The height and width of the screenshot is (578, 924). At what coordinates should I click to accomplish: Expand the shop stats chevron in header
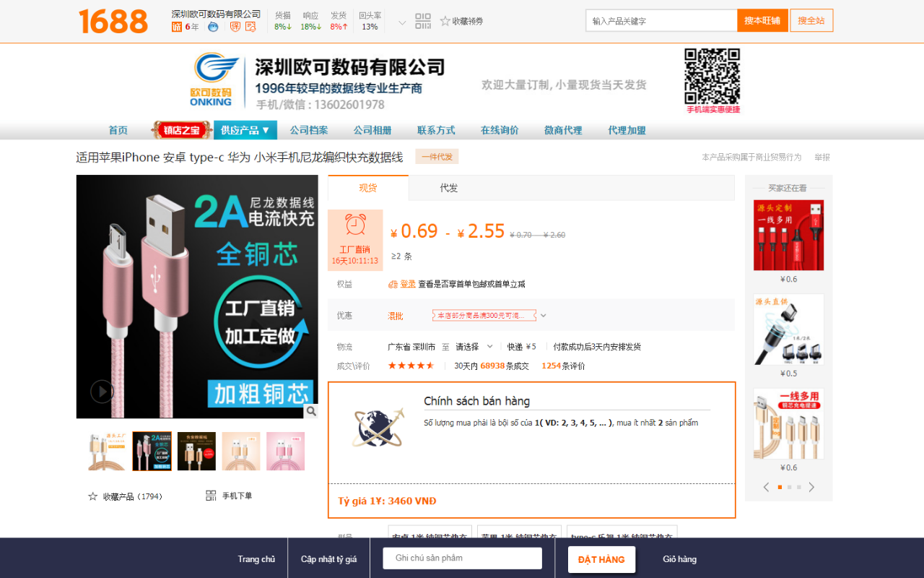[x=402, y=22]
